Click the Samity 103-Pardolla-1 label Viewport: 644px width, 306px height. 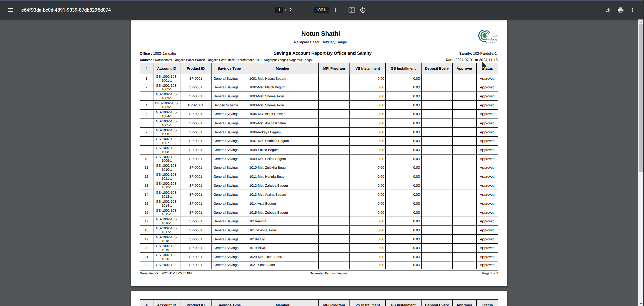click(478, 54)
